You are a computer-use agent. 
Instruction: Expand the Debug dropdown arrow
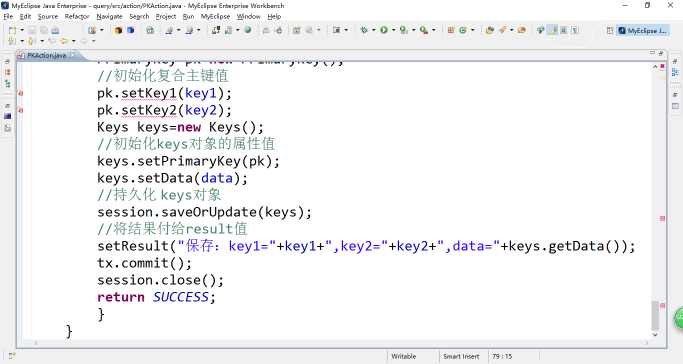(373, 30)
